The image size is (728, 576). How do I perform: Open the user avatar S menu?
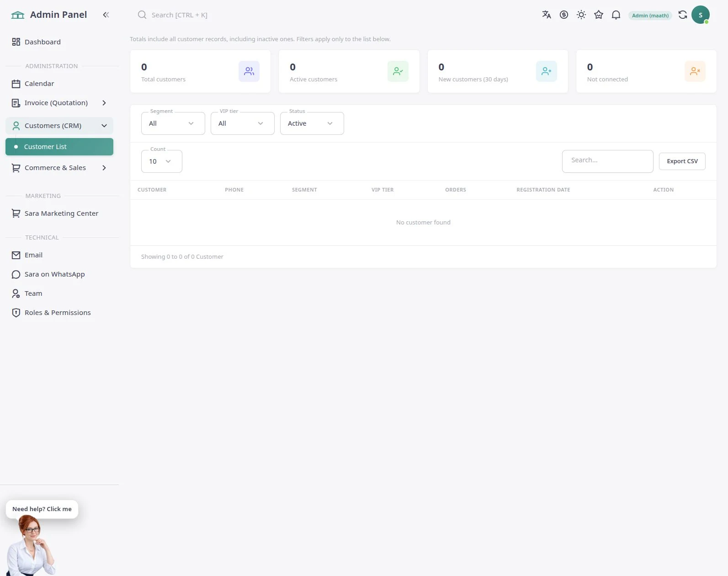(701, 15)
